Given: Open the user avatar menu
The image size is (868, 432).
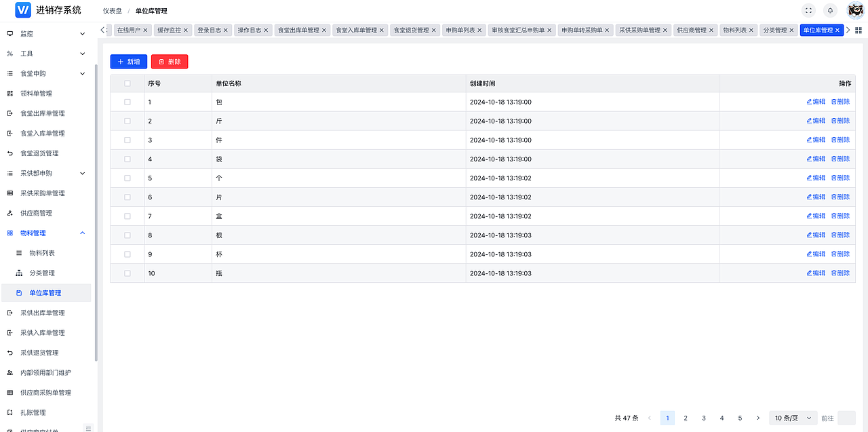Looking at the screenshot, I should point(855,10).
